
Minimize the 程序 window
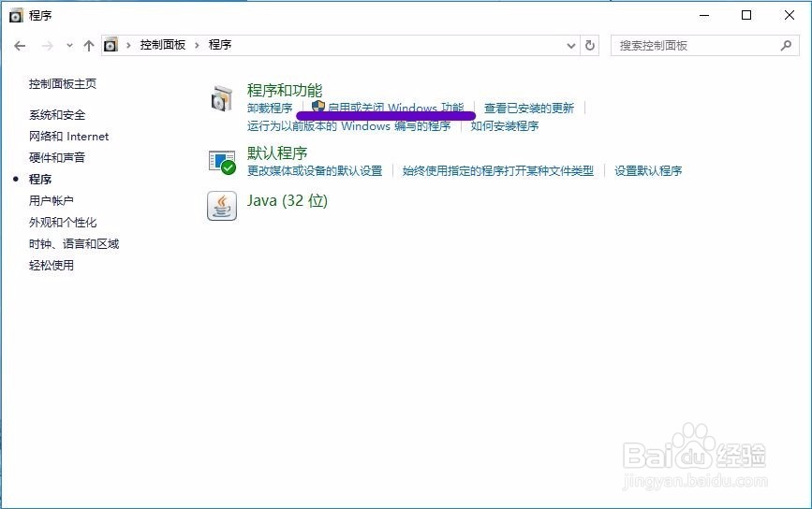703,16
